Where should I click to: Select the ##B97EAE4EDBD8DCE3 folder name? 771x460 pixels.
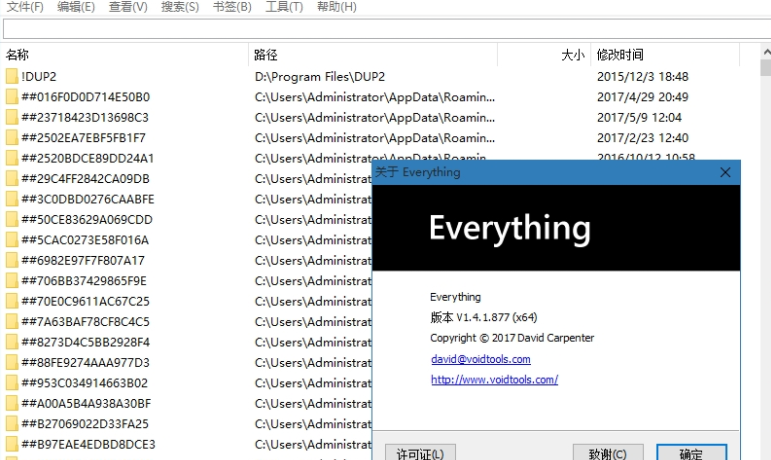coord(89,444)
